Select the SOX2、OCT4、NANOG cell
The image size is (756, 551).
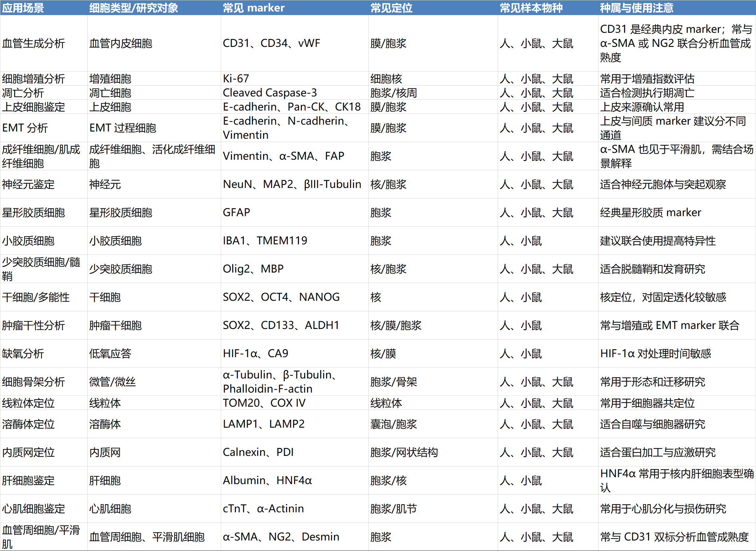[x=281, y=297]
